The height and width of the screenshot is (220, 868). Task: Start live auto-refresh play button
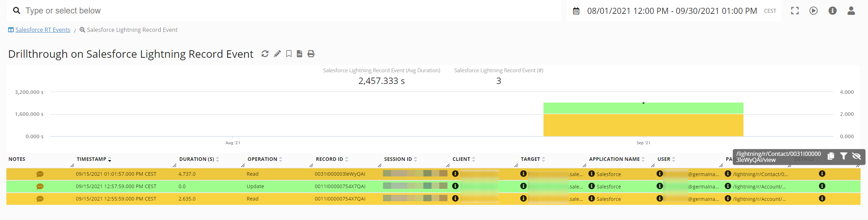click(813, 11)
